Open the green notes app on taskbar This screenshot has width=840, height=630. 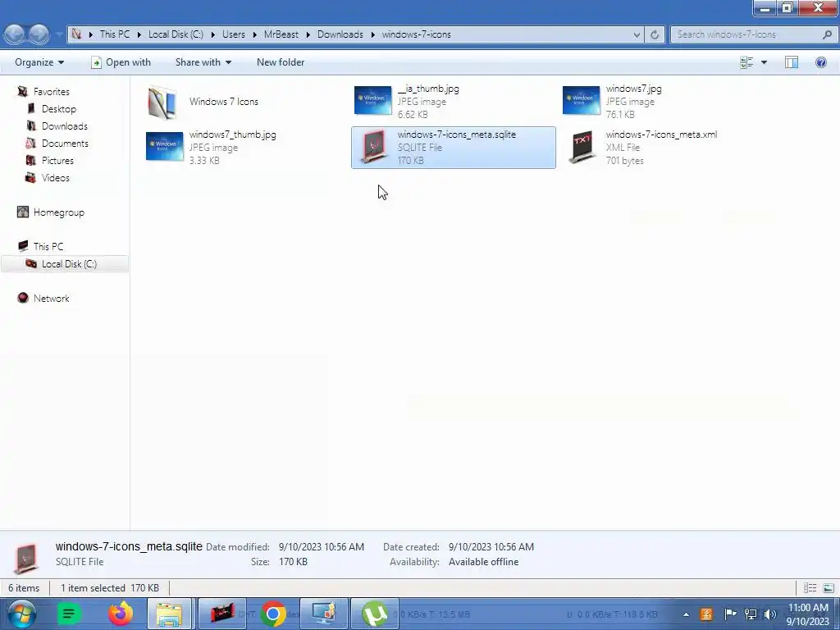point(69,614)
